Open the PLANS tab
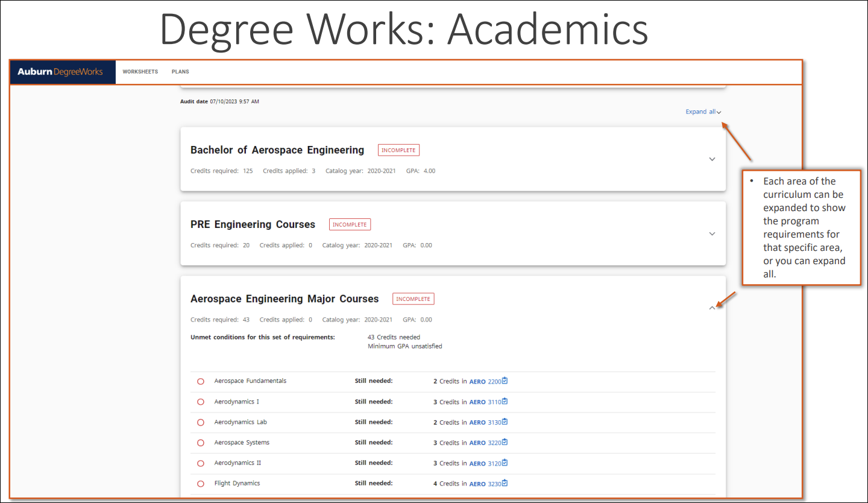The image size is (868, 503). (x=180, y=71)
